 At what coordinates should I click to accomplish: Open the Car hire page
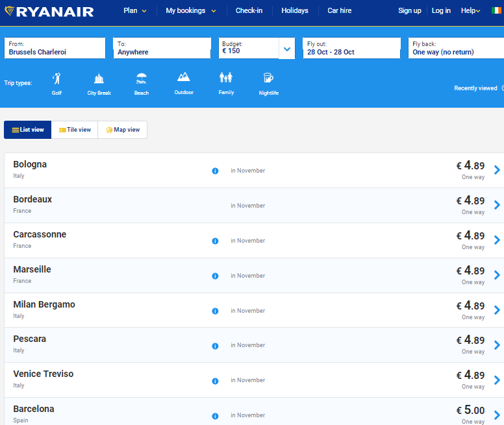340,10
